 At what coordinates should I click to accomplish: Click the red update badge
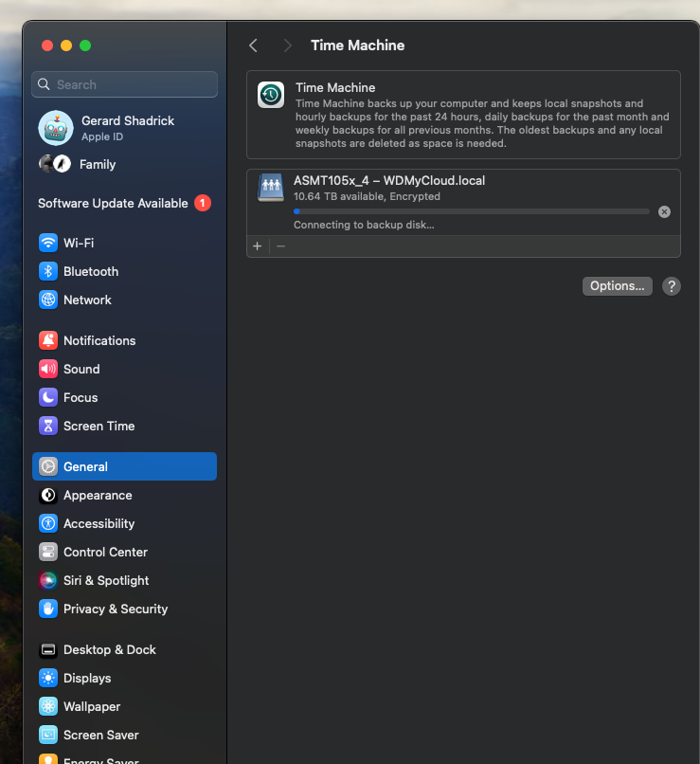[x=203, y=203]
